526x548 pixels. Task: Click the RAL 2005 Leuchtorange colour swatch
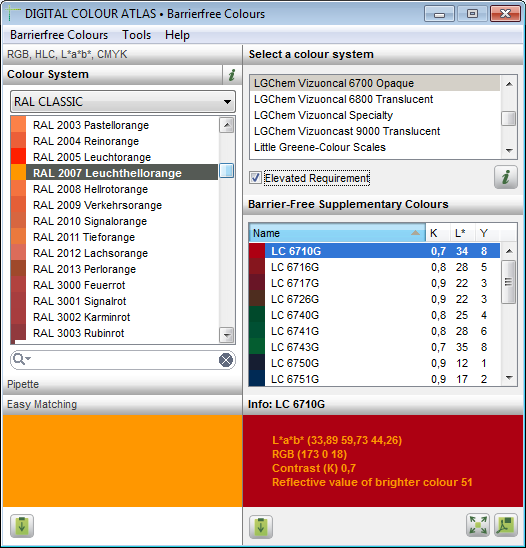coord(19,157)
